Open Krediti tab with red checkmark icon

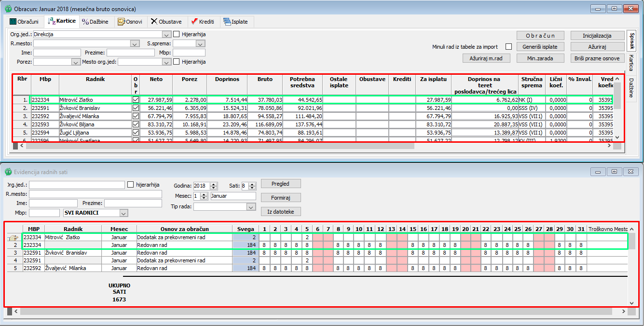(202, 22)
